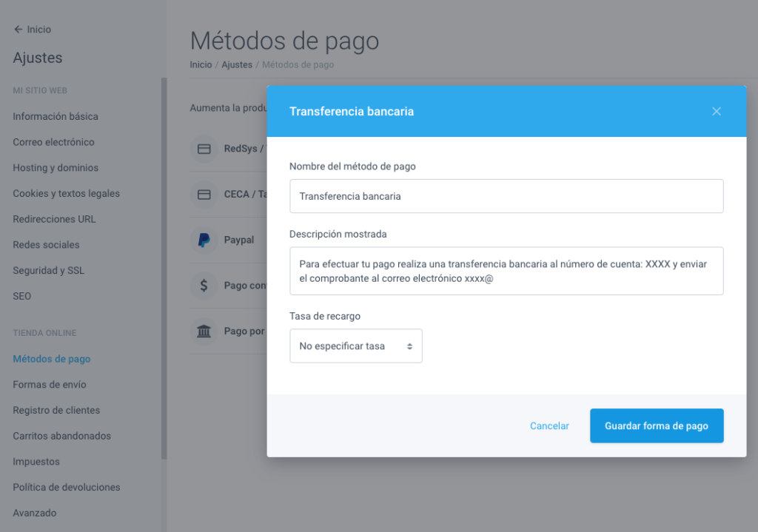Select Avanzado in the sidebar

click(x=34, y=513)
